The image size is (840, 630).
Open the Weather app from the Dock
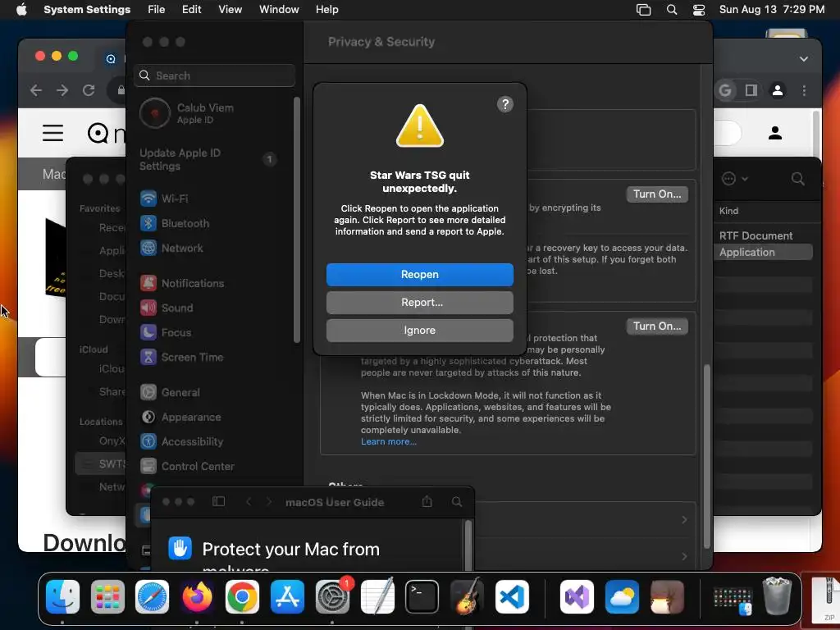point(622,597)
